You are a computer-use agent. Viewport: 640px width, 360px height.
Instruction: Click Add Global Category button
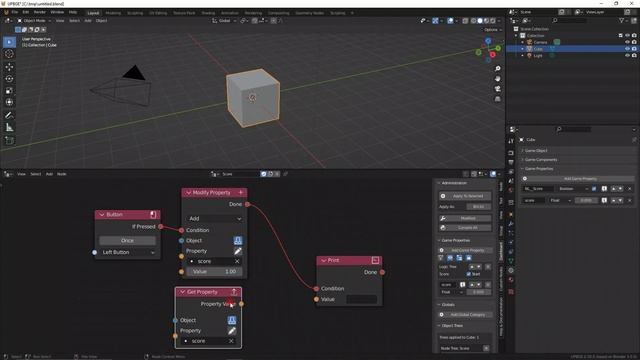coord(465,315)
